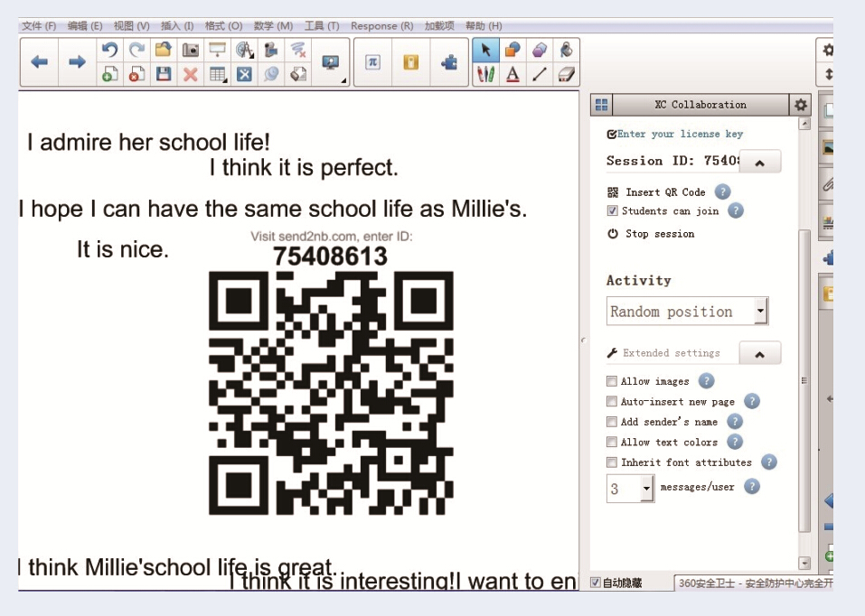Show help for Students can join
Screen dimensions: 865x616
tap(736, 210)
